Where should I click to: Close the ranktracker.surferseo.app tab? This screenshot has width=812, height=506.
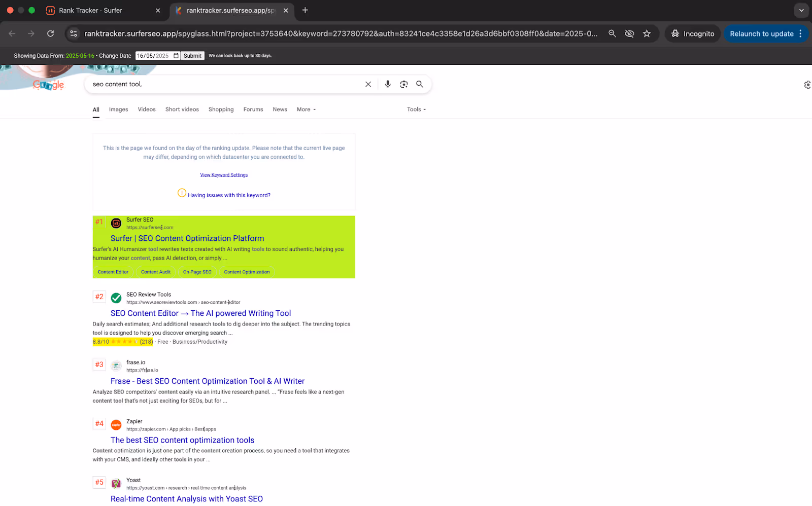pyautogui.click(x=286, y=10)
